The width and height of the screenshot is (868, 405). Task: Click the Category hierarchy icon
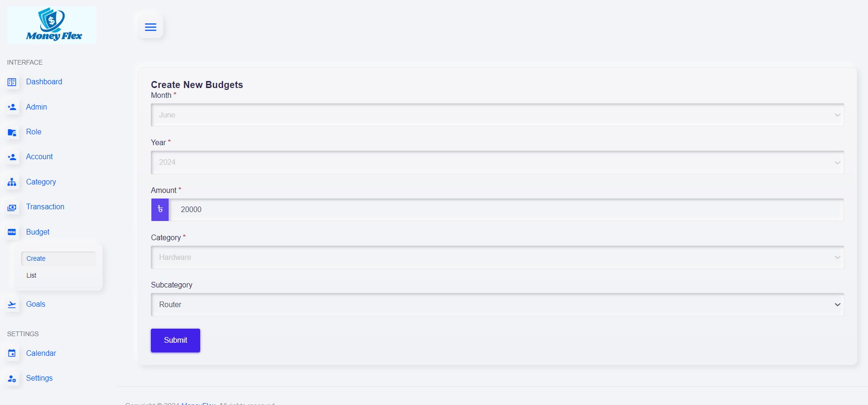[x=12, y=182]
